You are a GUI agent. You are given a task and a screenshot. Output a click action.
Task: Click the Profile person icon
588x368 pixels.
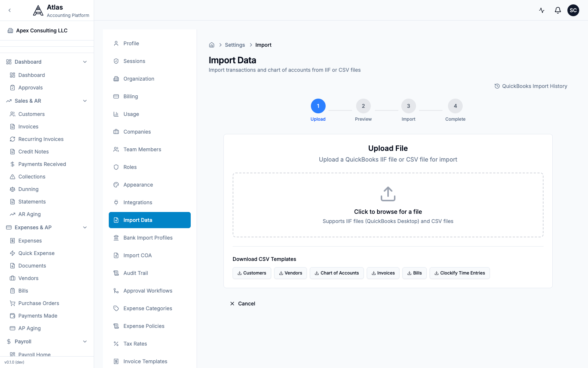[116, 43]
